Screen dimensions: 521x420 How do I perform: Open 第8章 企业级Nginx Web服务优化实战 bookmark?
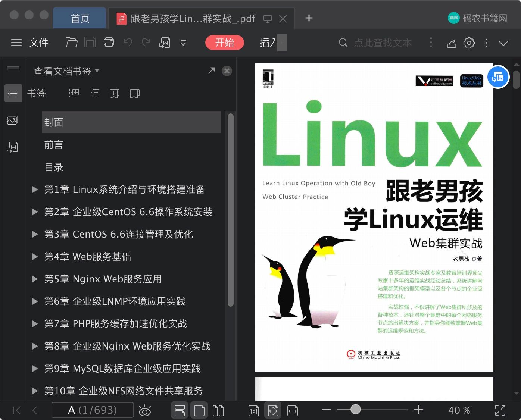click(127, 346)
